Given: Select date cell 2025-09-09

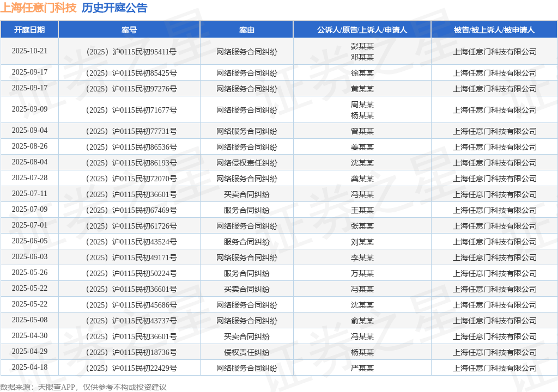Looking at the screenshot, I should 29,109.
